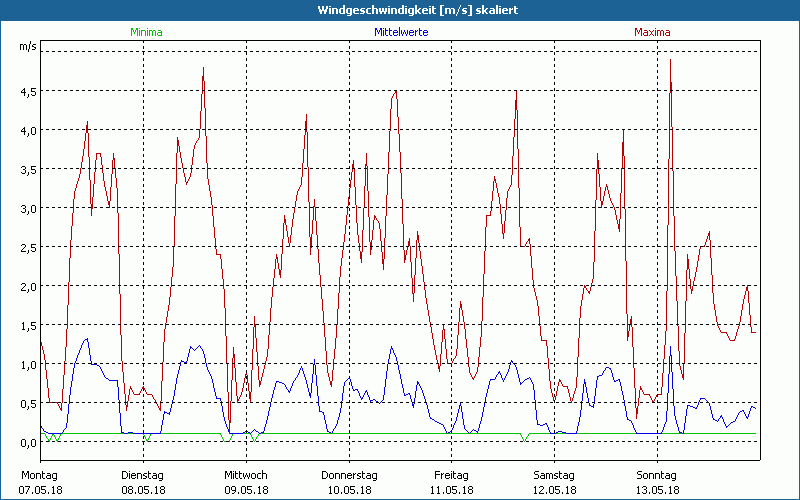Screen dimensions: 800x500
Task: Click the Windgeschwindigkeit chart title bar
Action: 400,10
